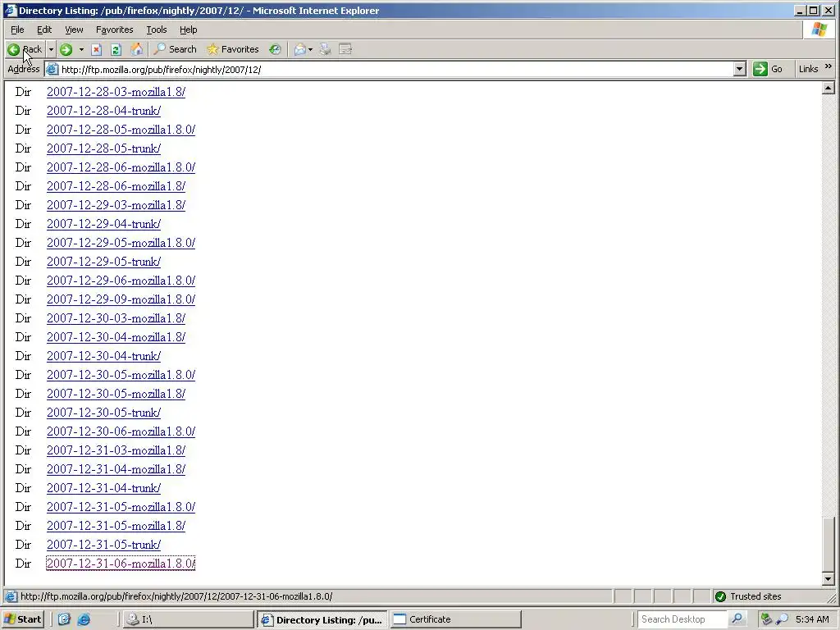Click the Print toolbar icon
This screenshot has height=630, width=840.
pyautogui.click(x=325, y=49)
